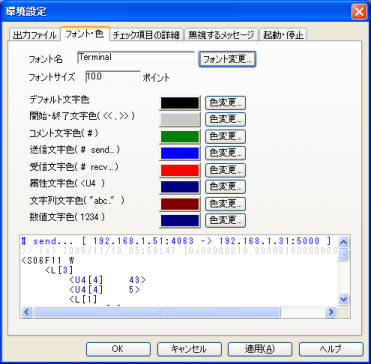Click the '<L[1]' line in preview
Viewport: 371px width, 364px height.
pyautogui.click(x=83, y=299)
